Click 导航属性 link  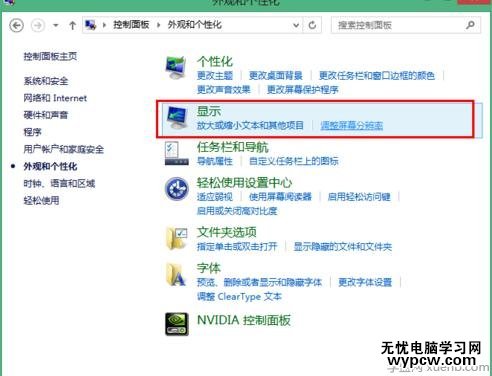pyautogui.click(x=215, y=161)
